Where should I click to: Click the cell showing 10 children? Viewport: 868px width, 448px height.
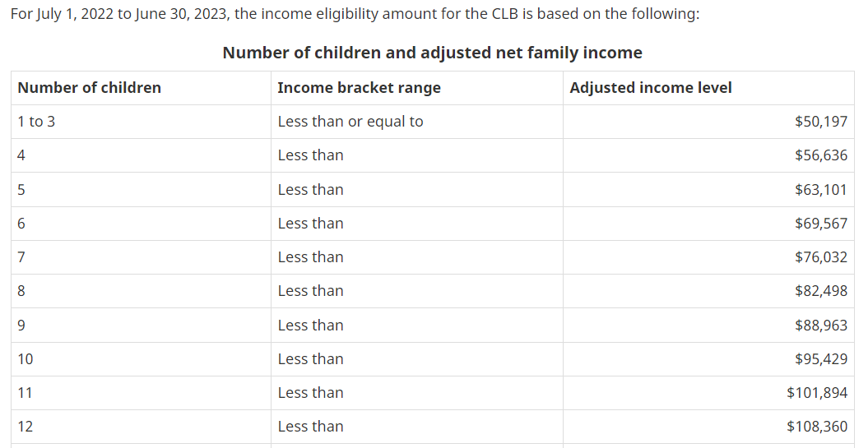(26, 359)
